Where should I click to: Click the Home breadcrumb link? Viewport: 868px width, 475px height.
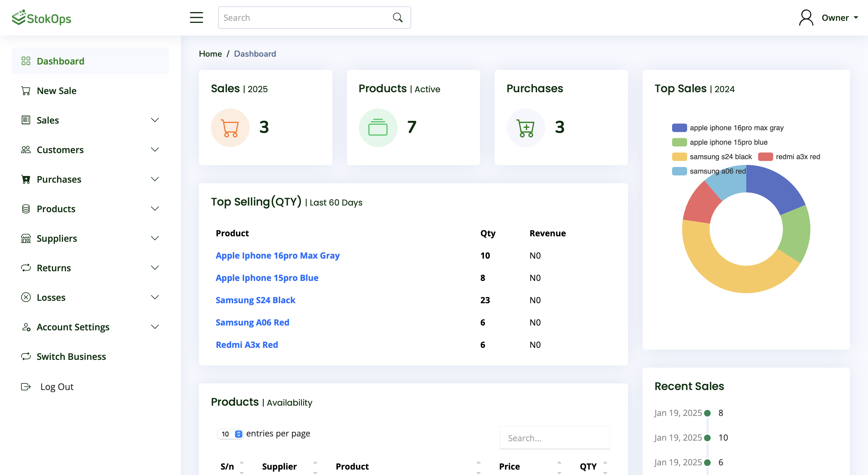click(x=210, y=54)
